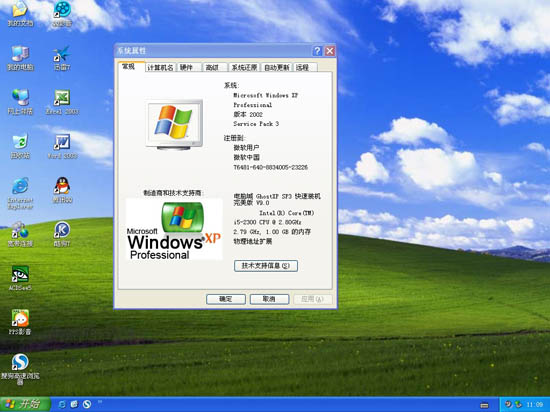This screenshot has width=550, height=412.
Task: Click the first system tray icon by the clock
Action: [x=508, y=405]
